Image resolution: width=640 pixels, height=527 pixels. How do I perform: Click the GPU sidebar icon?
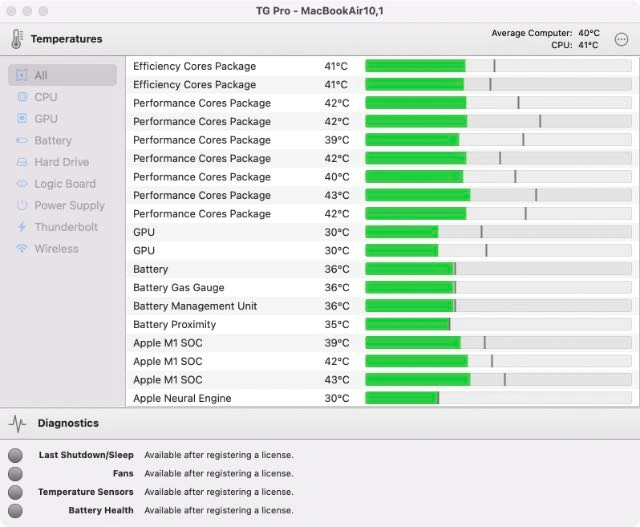[x=22, y=118]
